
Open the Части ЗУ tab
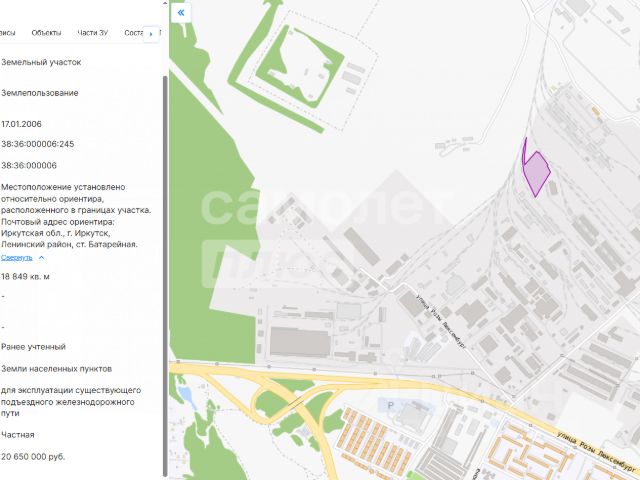pos(93,33)
